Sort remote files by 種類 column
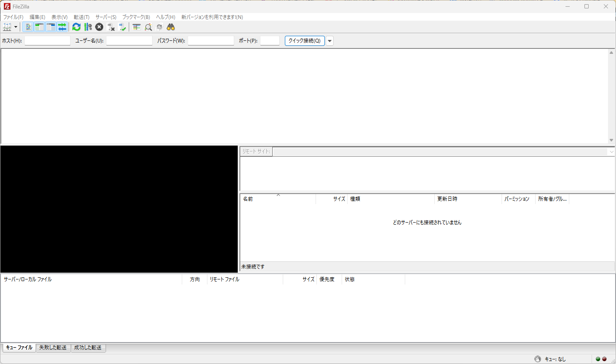 click(x=391, y=199)
